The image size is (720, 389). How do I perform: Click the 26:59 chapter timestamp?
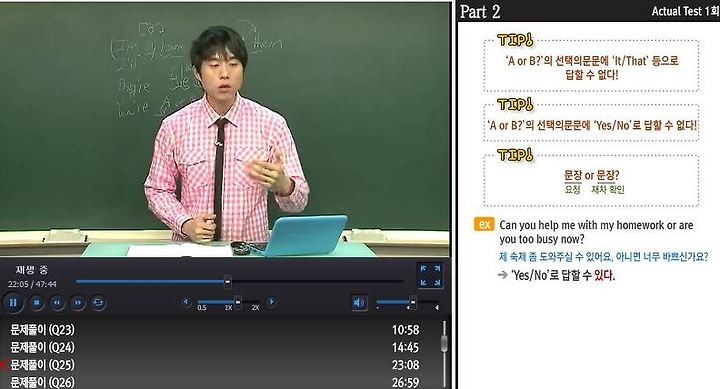tap(405, 382)
